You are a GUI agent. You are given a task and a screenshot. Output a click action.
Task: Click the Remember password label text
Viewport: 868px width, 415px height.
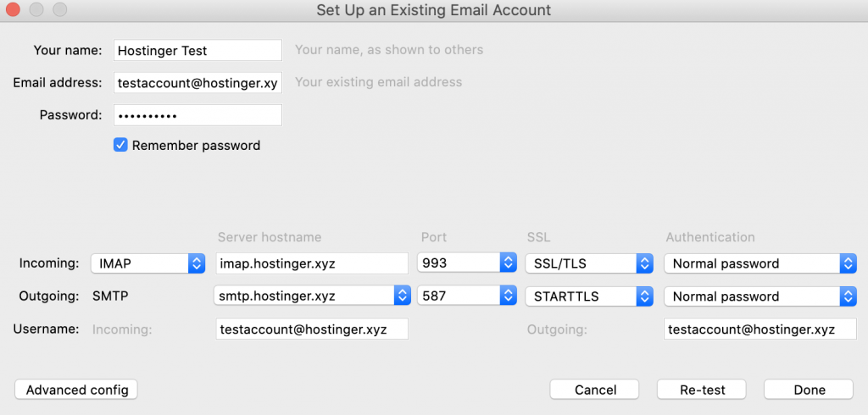tap(196, 146)
